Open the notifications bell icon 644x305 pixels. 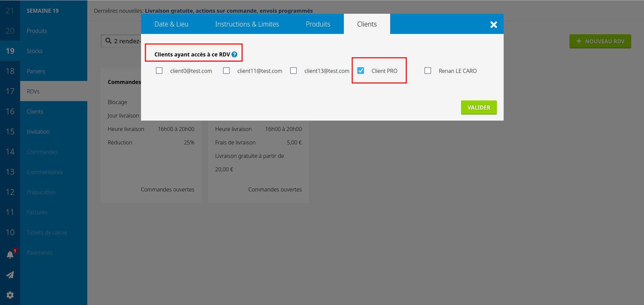pyautogui.click(x=10, y=255)
